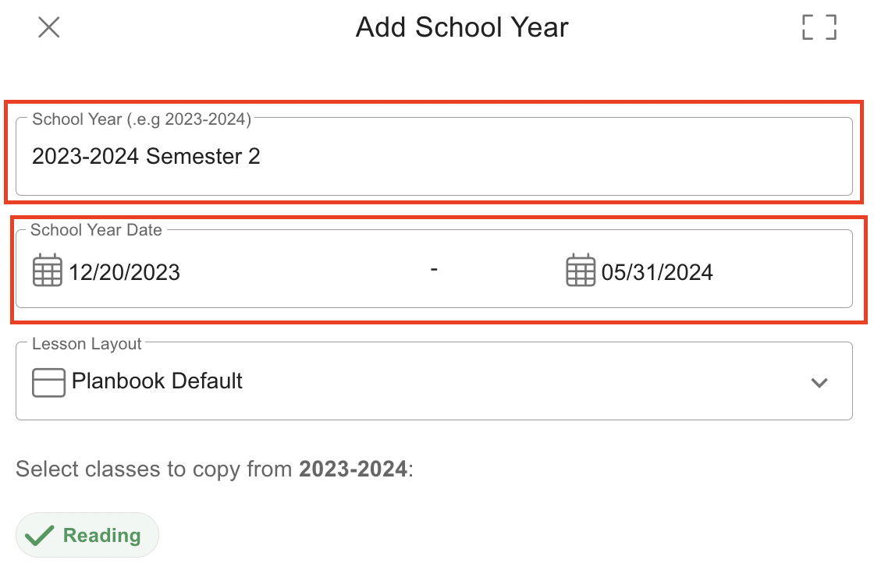Click the Add School Year title

point(462,27)
